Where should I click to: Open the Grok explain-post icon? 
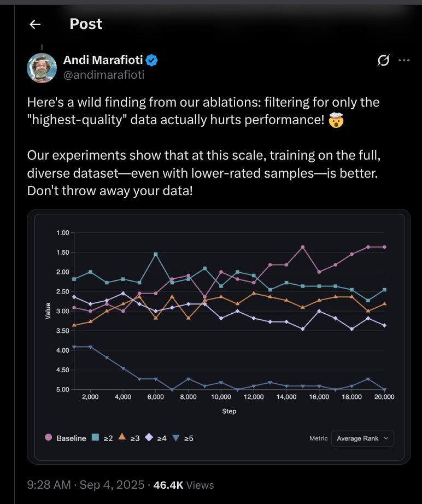click(x=383, y=60)
